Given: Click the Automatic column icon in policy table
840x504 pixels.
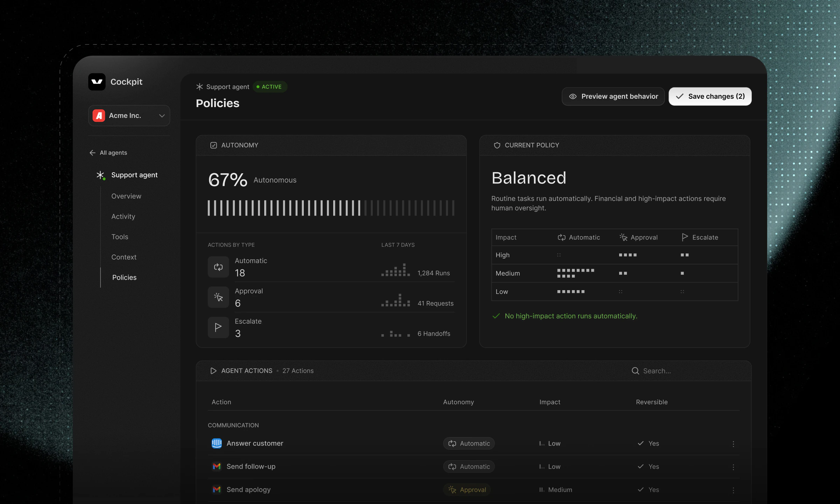Looking at the screenshot, I should pos(562,237).
